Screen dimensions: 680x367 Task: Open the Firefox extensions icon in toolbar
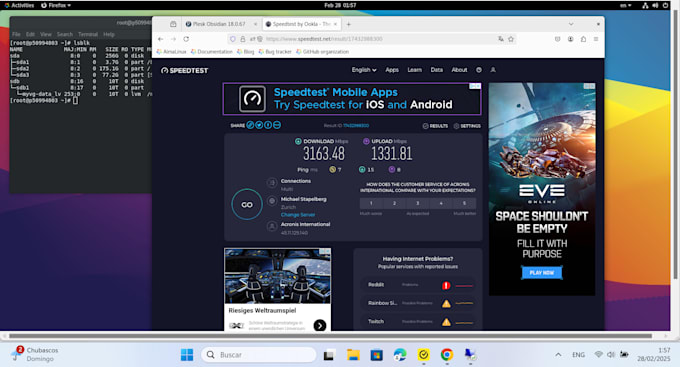coord(583,39)
